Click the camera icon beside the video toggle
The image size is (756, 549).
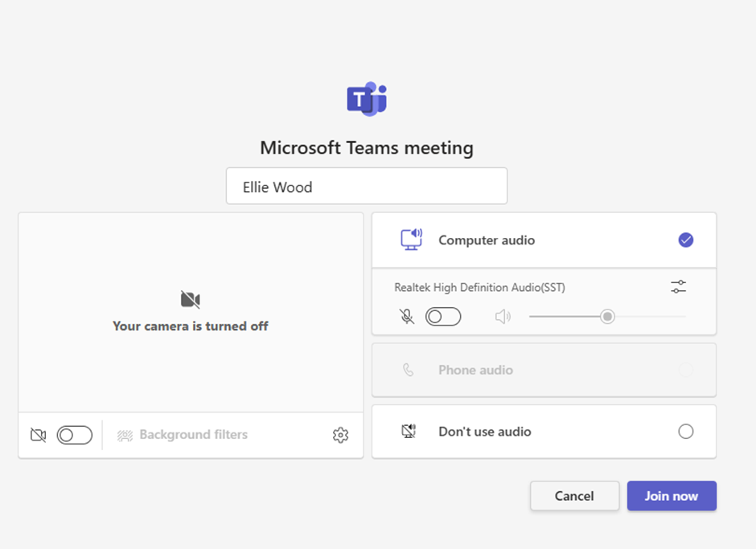click(38, 435)
